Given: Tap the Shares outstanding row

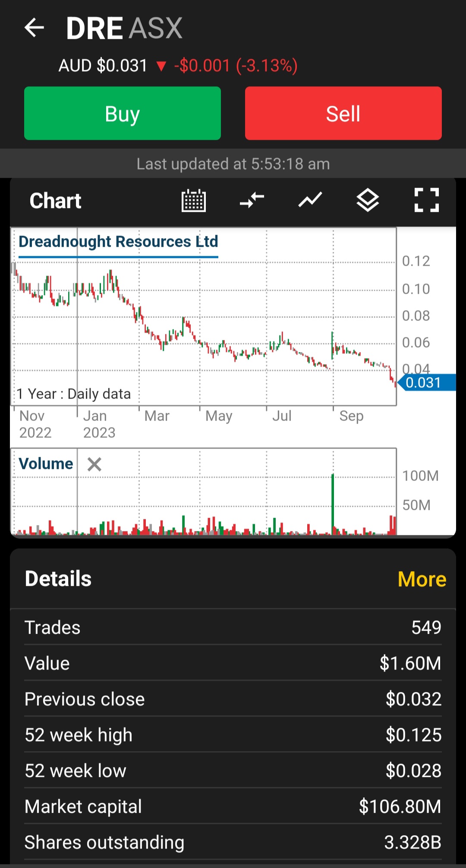Looking at the screenshot, I should 233,842.
